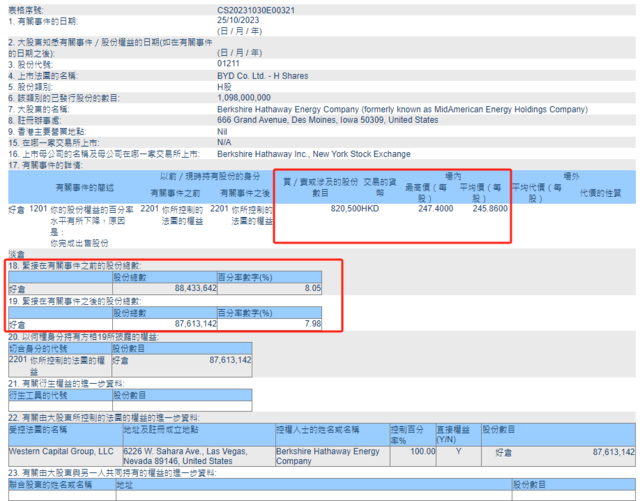Click highest price per share 247.4000
This screenshot has width=640, height=501.
point(438,210)
